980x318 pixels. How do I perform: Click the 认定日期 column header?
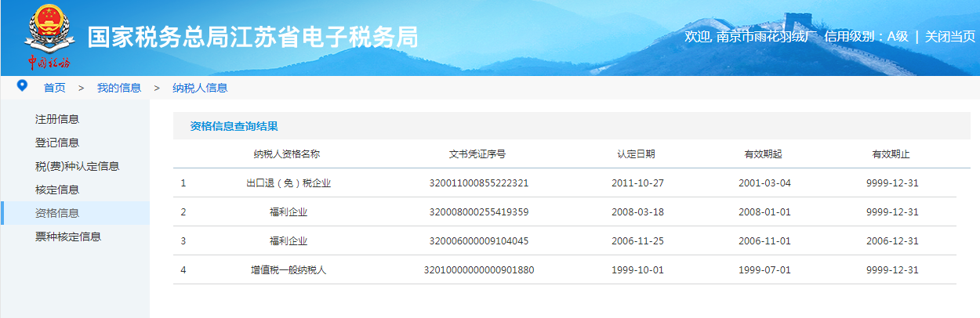[x=636, y=154]
